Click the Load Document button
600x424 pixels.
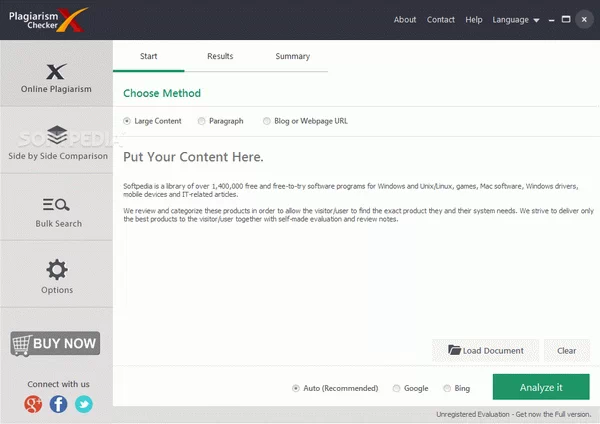coord(485,351)
